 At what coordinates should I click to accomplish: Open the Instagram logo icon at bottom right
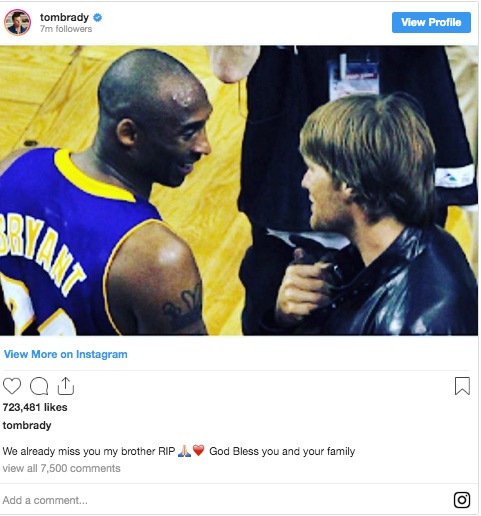tap(462, 500)
